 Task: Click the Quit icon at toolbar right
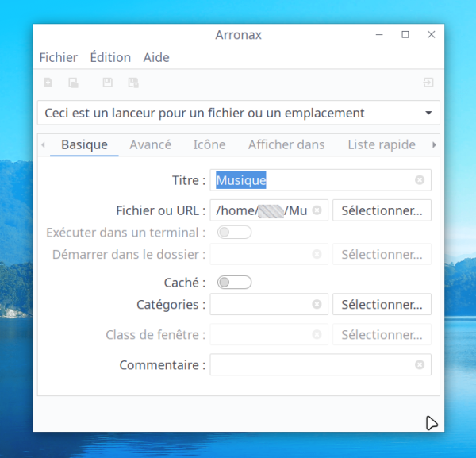pos(428,83)
